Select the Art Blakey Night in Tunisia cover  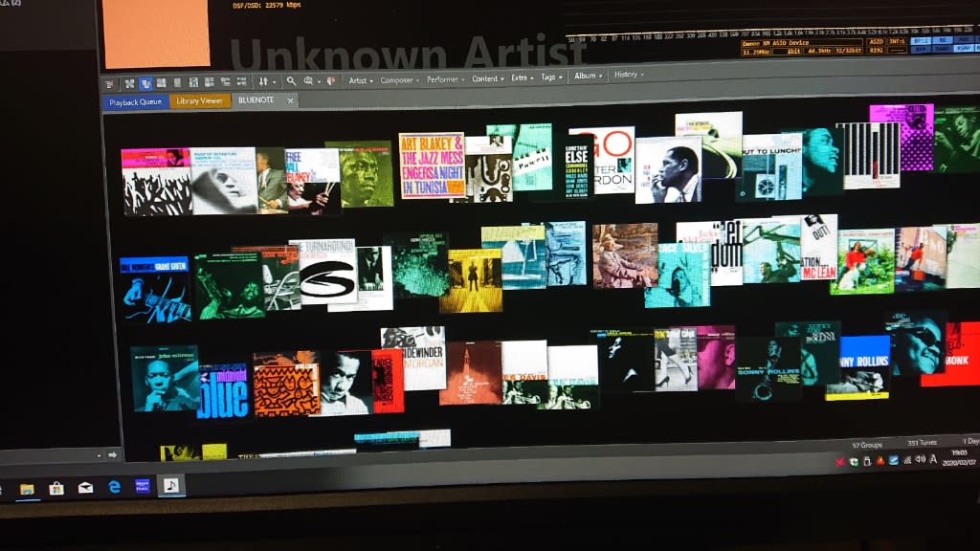(x=432, y=165)
